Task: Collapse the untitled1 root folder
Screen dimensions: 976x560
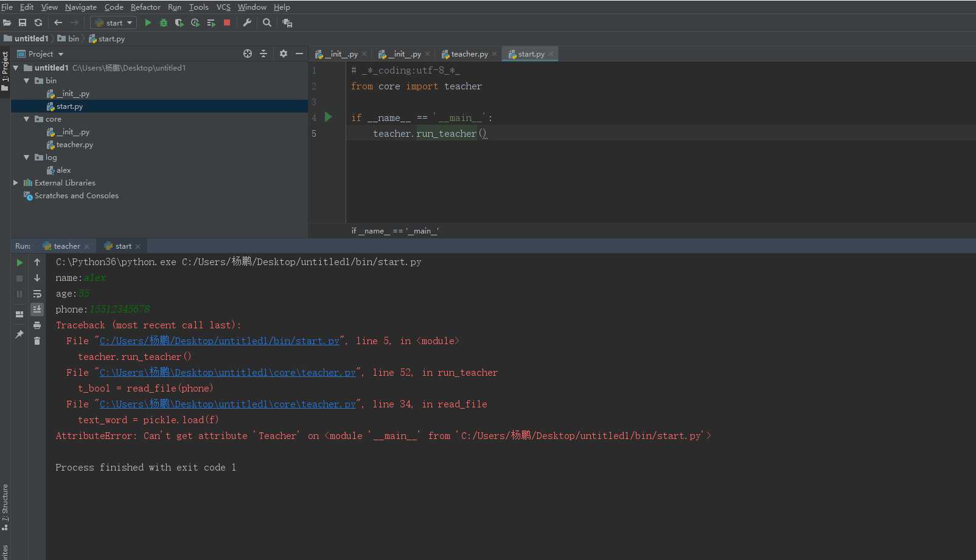Action: point(16,68)
